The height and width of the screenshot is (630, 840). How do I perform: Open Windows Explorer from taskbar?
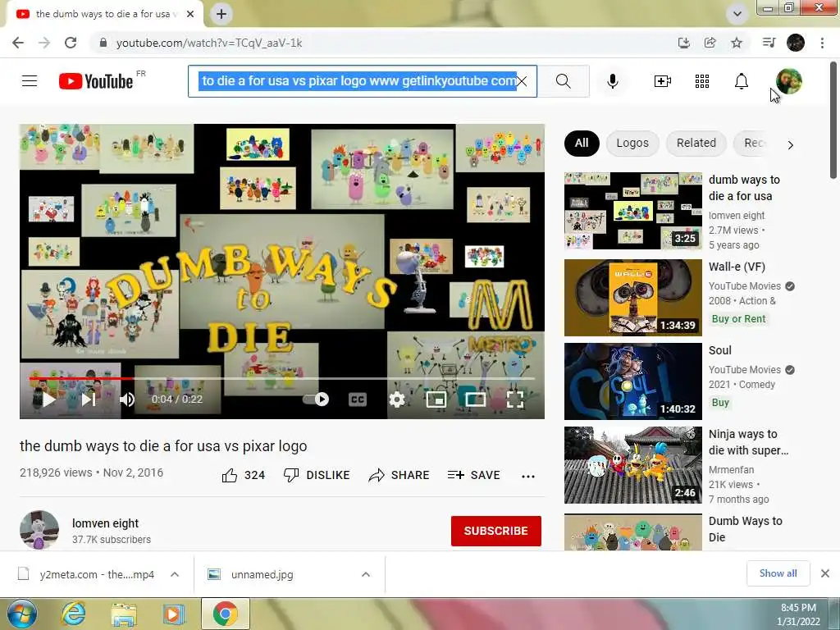point(124,614)
